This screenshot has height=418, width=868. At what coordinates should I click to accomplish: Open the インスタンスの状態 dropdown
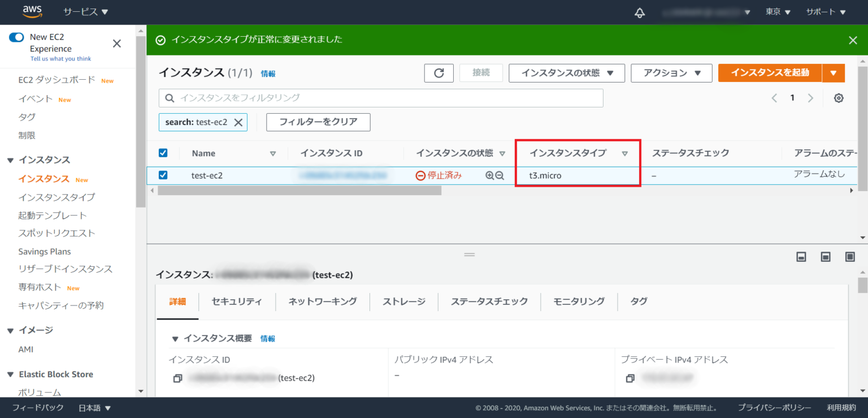click(x=566, y=72)
